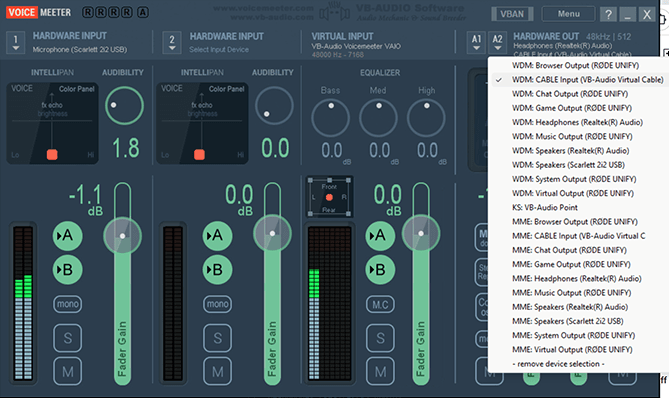The image size is (669, 398).
Task: Toggle mono on Hardware Input 2
Action: tap(217, 304)
